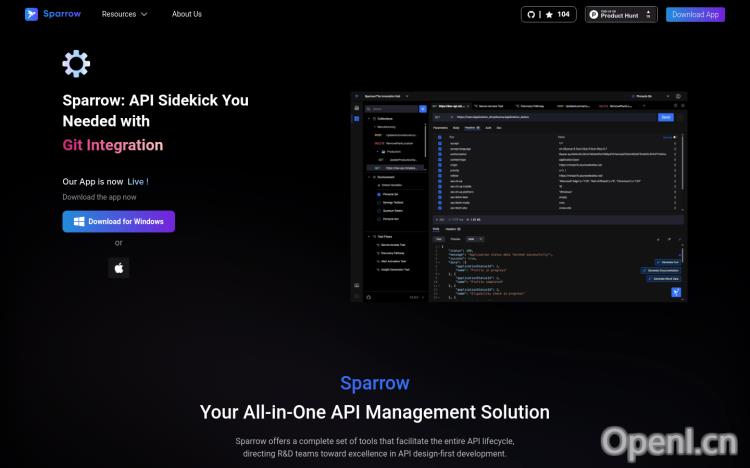750x468 pixels.
Task: Open the About Us menu item
Action: pyautogui.click(x=187, y=14)
